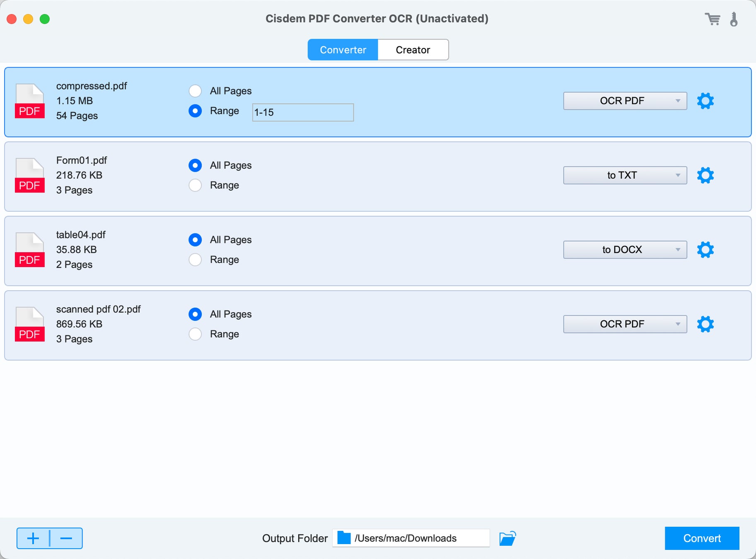Select All Pages for table04.pdf
This screenshot has width=756, height=559.
point(195,240)
